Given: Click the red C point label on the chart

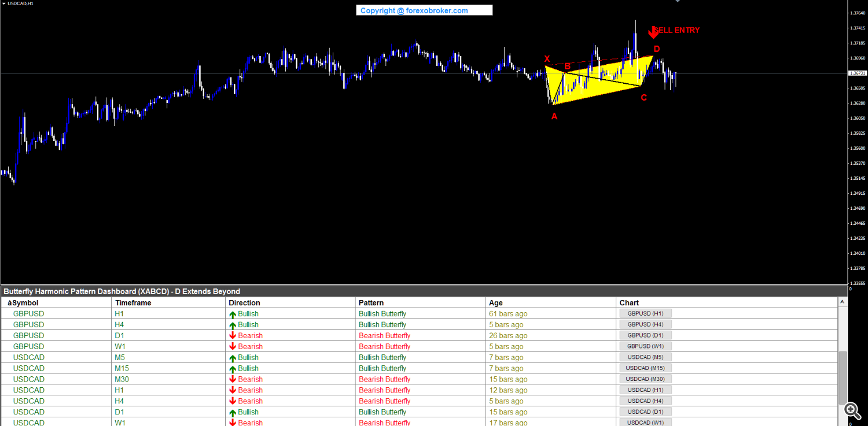Looking at the screenshot, I should coord(643,98).
